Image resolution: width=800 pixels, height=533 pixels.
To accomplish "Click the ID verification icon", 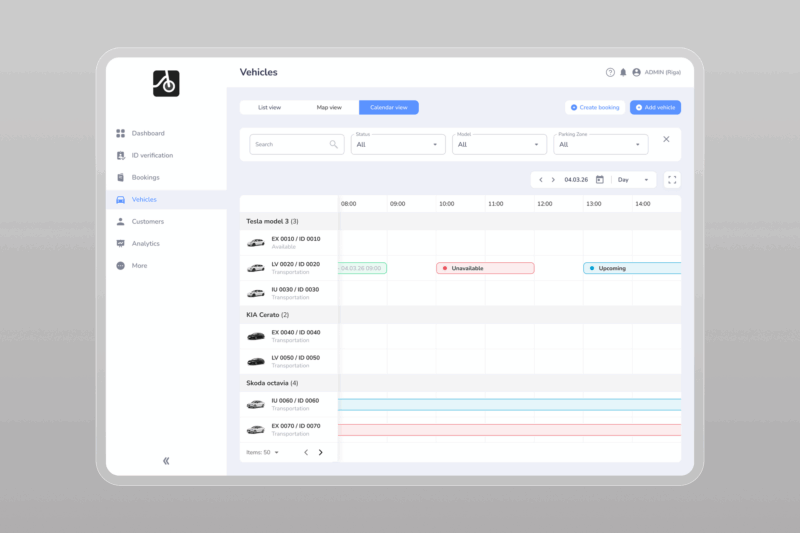I will [120, 155].
